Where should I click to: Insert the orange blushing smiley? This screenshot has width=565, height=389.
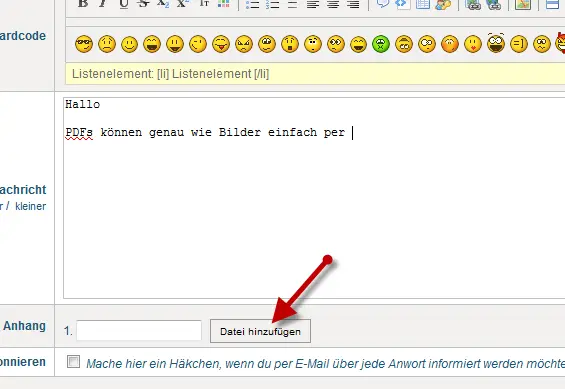tap(450, 44)
